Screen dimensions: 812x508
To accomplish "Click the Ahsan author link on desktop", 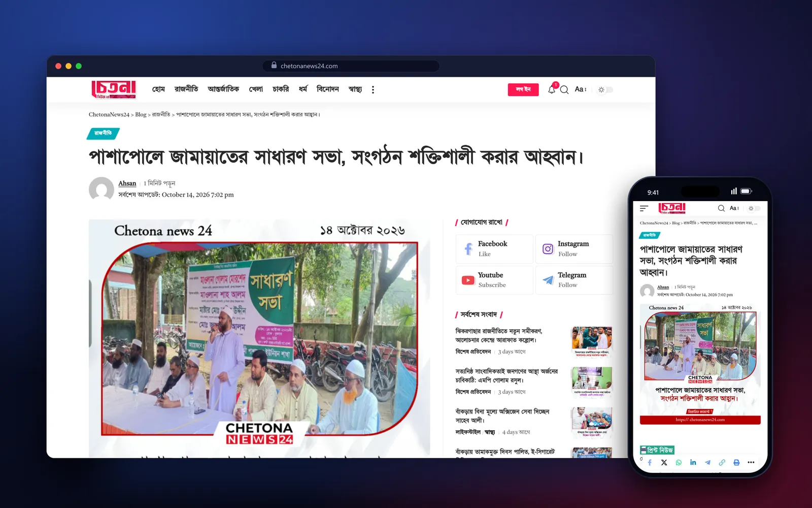I will pyautogui.click(x=127, y=183).
